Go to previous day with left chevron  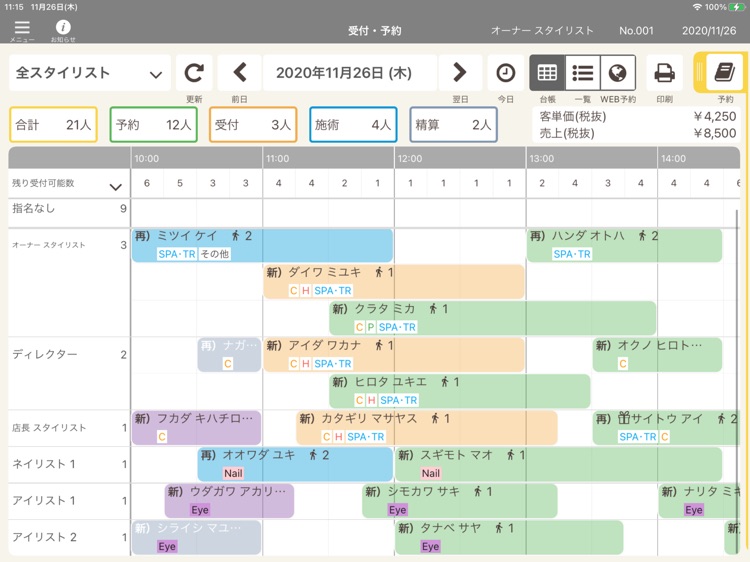pos(240,73)
